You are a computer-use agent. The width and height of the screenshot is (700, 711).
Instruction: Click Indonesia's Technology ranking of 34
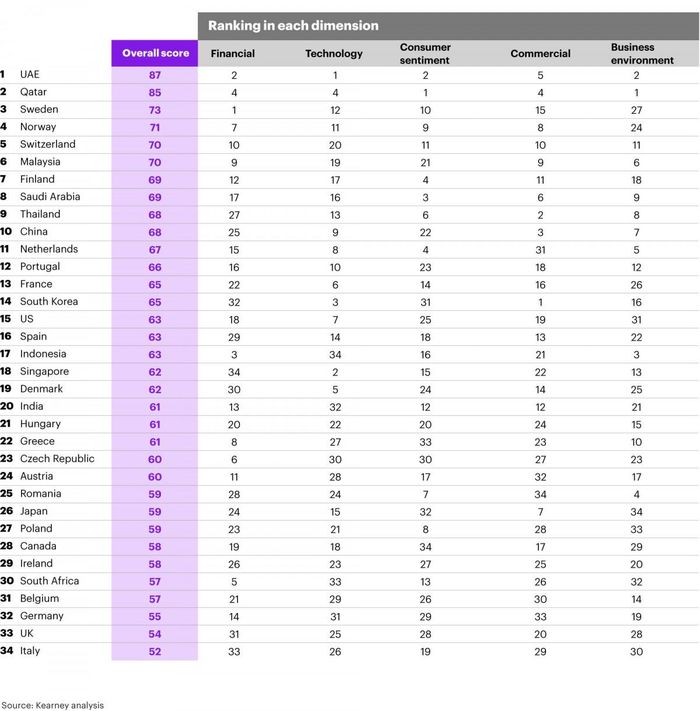click(x=335, y=355)
